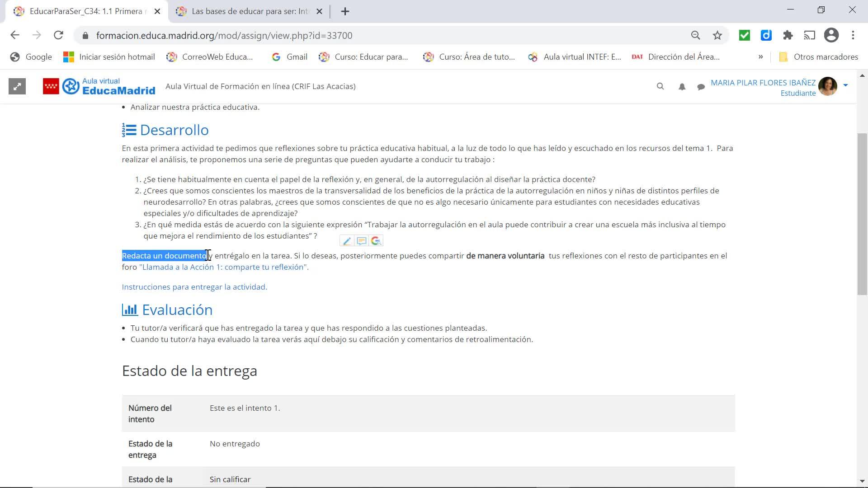This screenshot has width=868, height=488.
Task: Open Chrome extensions puzzle icon
Action: [x=788, y=35]
